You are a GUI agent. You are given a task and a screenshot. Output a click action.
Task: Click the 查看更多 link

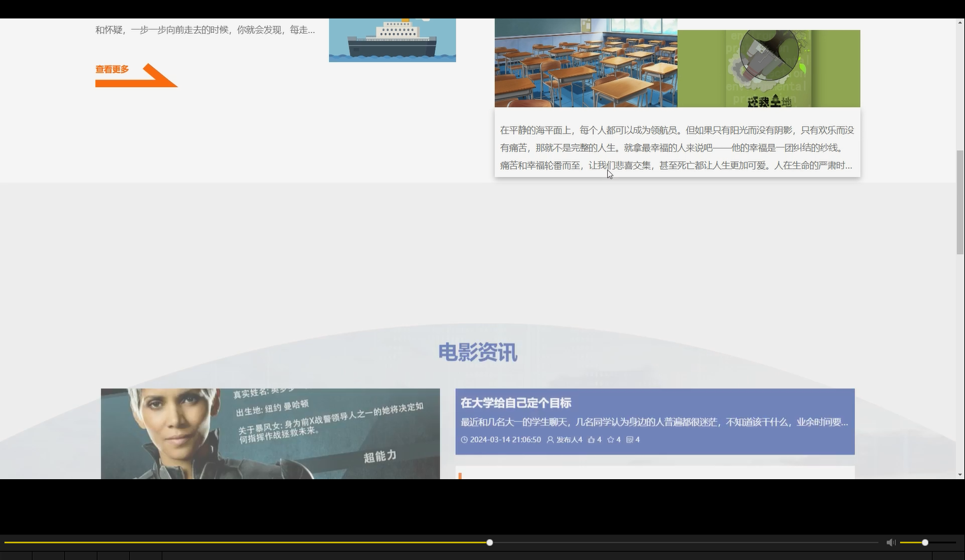111,69
